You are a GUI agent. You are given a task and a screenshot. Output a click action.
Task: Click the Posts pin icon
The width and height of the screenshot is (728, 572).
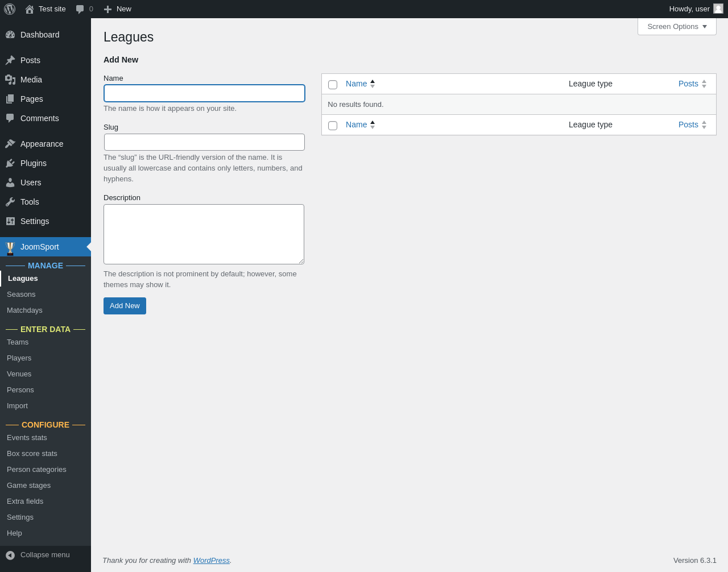(10, 60)
